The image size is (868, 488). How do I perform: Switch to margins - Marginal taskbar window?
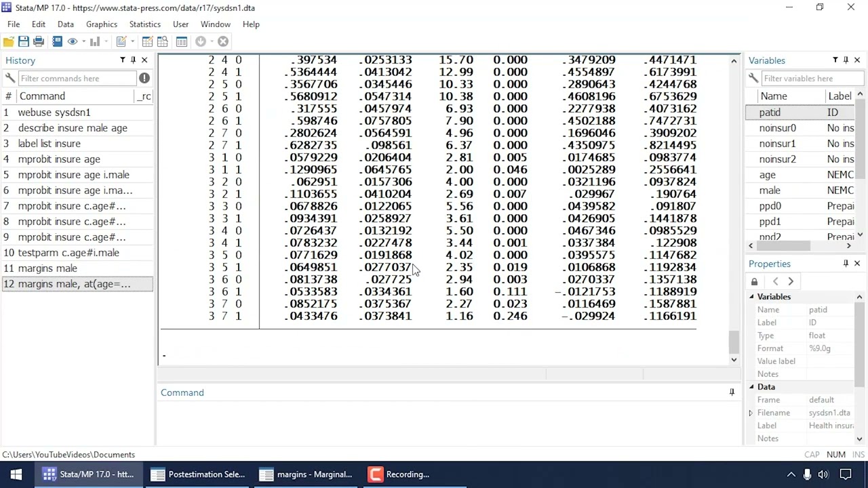pyautogui.click(x=306, y=474)
